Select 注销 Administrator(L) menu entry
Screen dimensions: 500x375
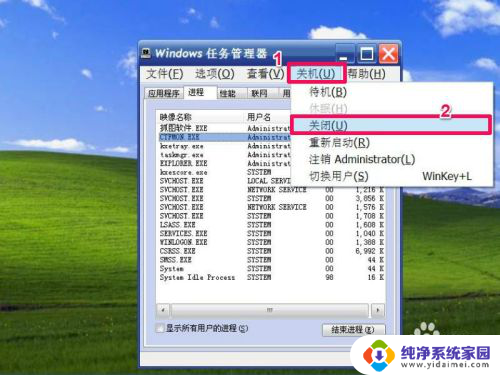(392, 159)
